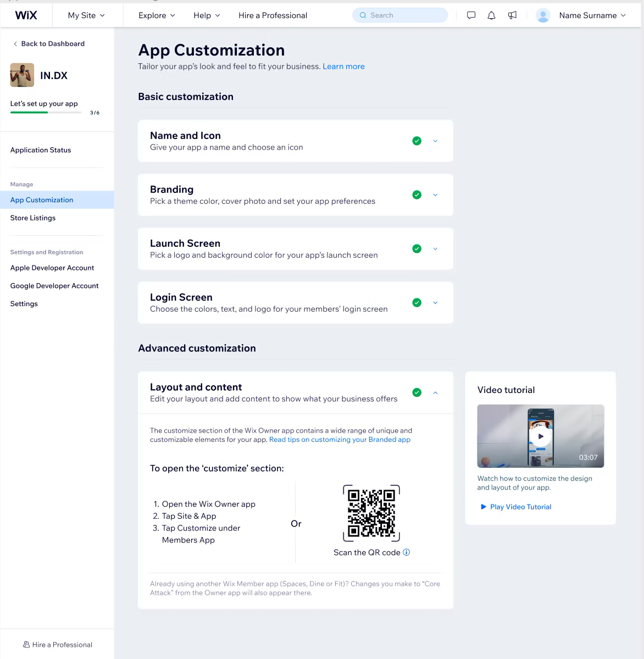Open the chat messages icon
Image resolution: width=644 pixels, height=659 pixels.
pyautogui.click(x=471, y=15)
